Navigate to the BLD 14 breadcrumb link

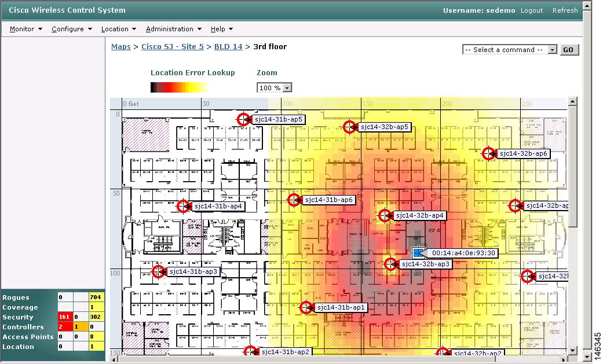tap(228, 46)
